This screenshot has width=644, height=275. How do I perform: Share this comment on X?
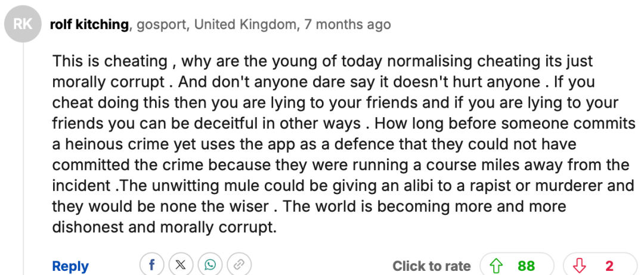[181, 265]
